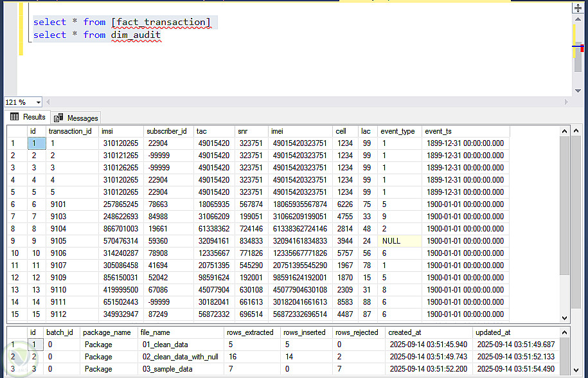Image resolution: width=588 pixels, height=378 pixels.
Task: Click the transaction_id column header
Action: pos(70,131)
